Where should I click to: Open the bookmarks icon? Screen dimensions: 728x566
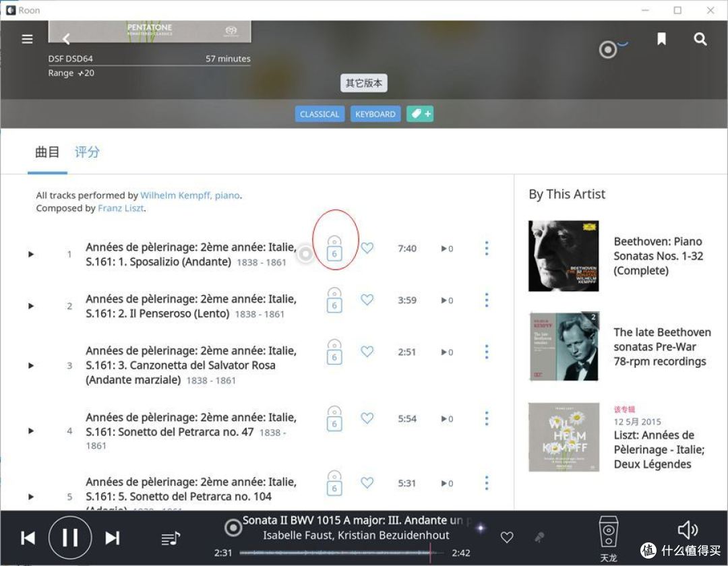pos(662,39)
